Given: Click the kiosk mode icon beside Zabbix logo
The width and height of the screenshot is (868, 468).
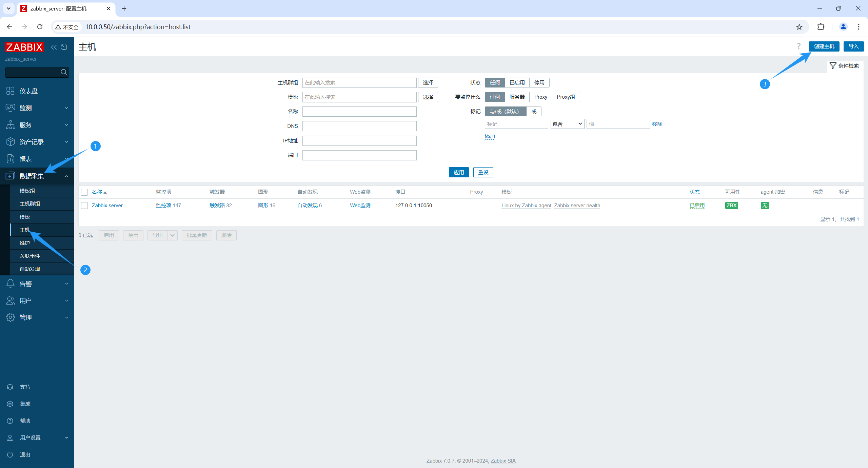Looking at the screenshot, I should (64, 47).
